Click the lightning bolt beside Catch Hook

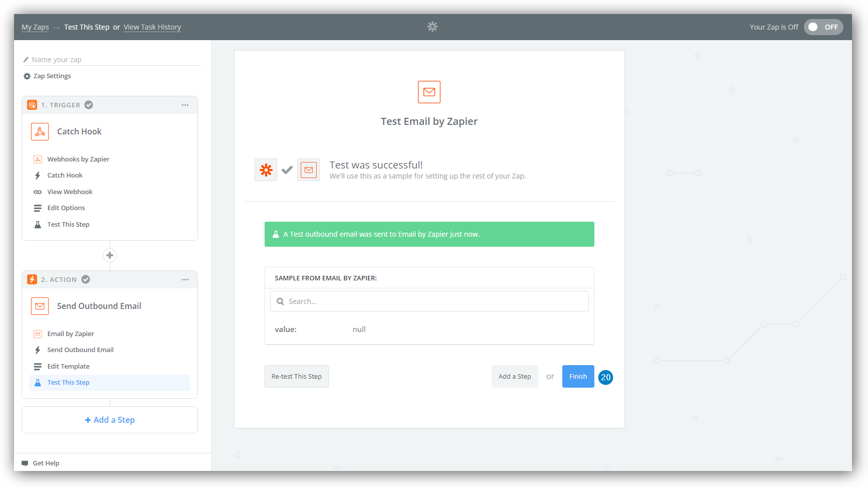tap(38, 176)
